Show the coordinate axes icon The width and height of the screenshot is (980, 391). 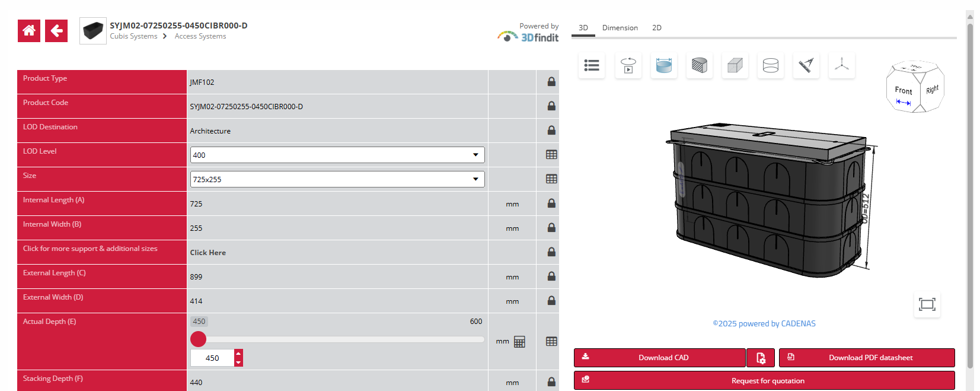click(x=842, y=65)
